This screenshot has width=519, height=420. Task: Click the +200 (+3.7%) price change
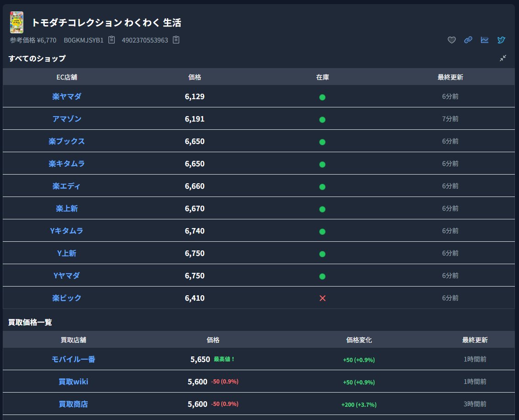pos(359,405)
